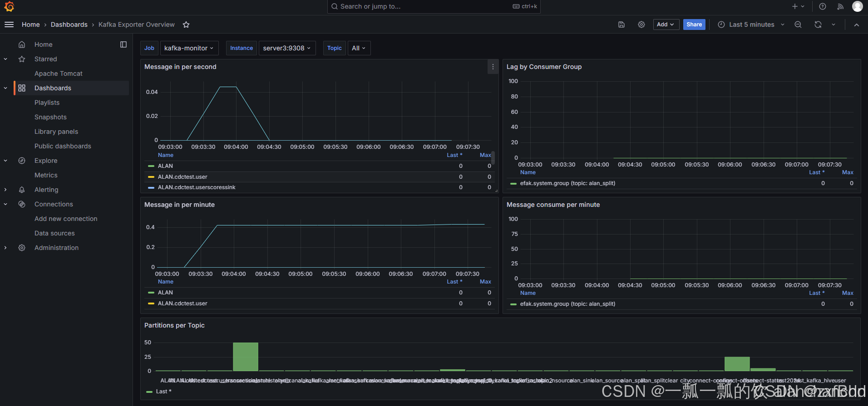Open the Instance server3:9308 dropdown
868x406 pixels.
point(287,48)
